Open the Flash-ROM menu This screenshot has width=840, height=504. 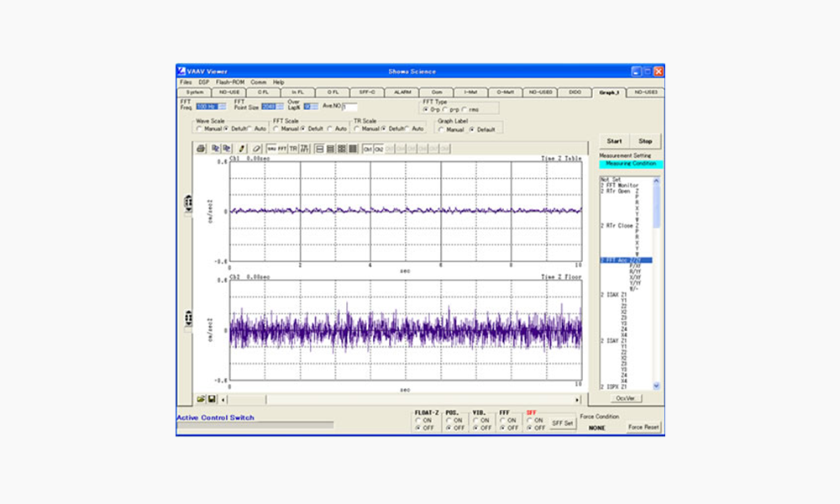pyautogui.click(x=229, y=82)
